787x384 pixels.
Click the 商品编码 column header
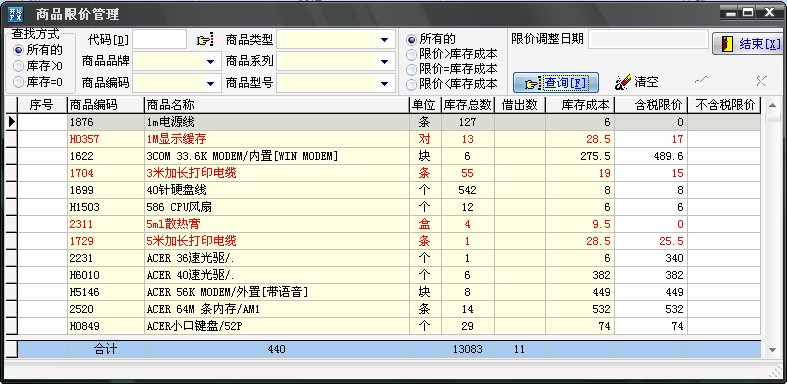tap(105, 105)
